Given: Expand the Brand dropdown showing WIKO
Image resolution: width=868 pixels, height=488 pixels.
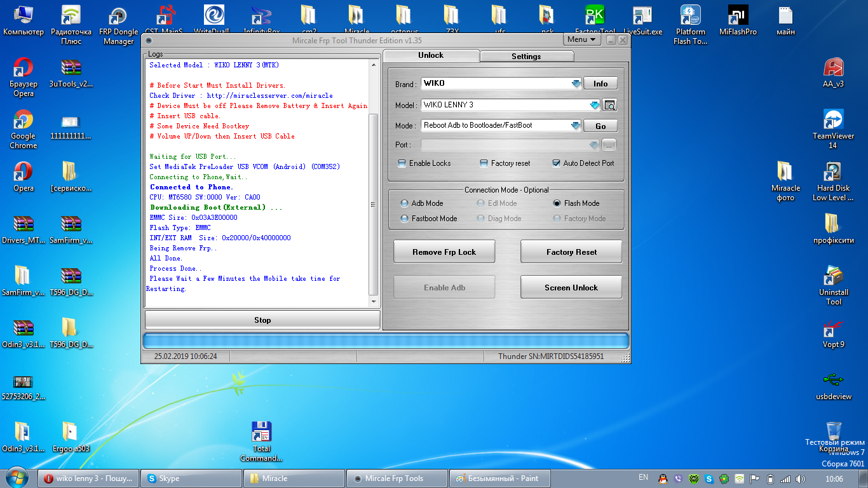Looking at the screenshot, I should [x=576, y=83].
